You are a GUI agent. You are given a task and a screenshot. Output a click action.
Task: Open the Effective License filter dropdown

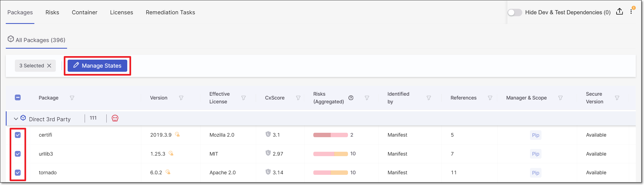(244, 98)
